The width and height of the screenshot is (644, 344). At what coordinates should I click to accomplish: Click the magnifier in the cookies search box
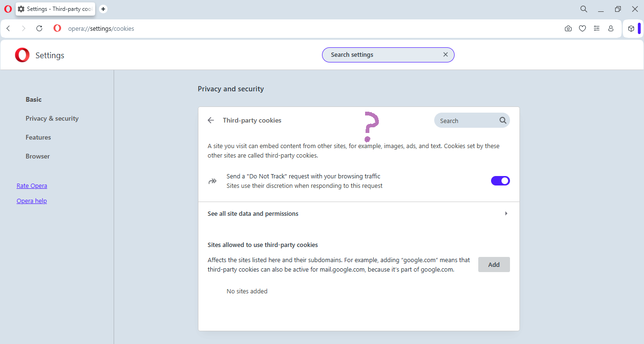point(502,120)
